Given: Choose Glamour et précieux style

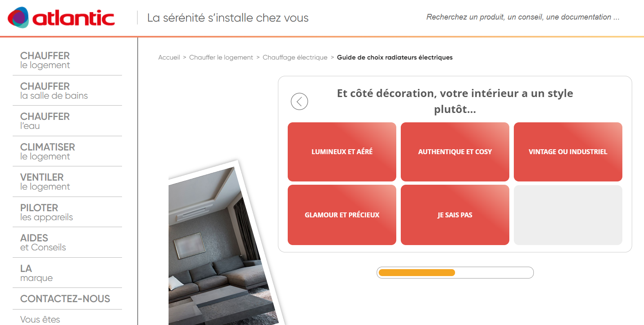Looking at the screenshot, I should click(x=342, y=215).
